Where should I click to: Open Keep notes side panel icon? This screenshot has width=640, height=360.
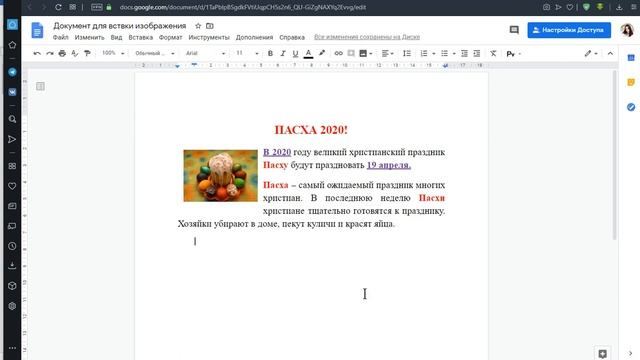(631, 82)
